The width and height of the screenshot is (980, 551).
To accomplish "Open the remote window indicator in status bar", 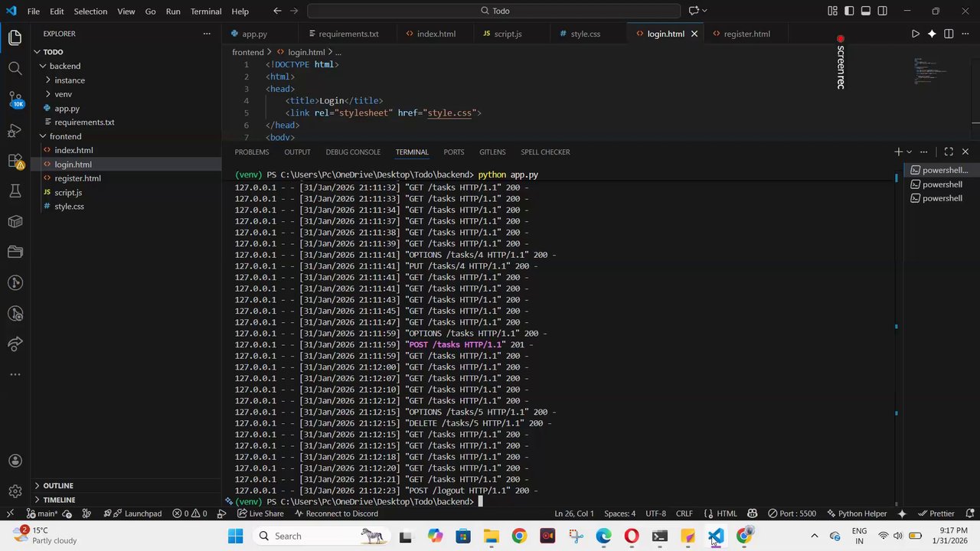I will click(10, 514).
